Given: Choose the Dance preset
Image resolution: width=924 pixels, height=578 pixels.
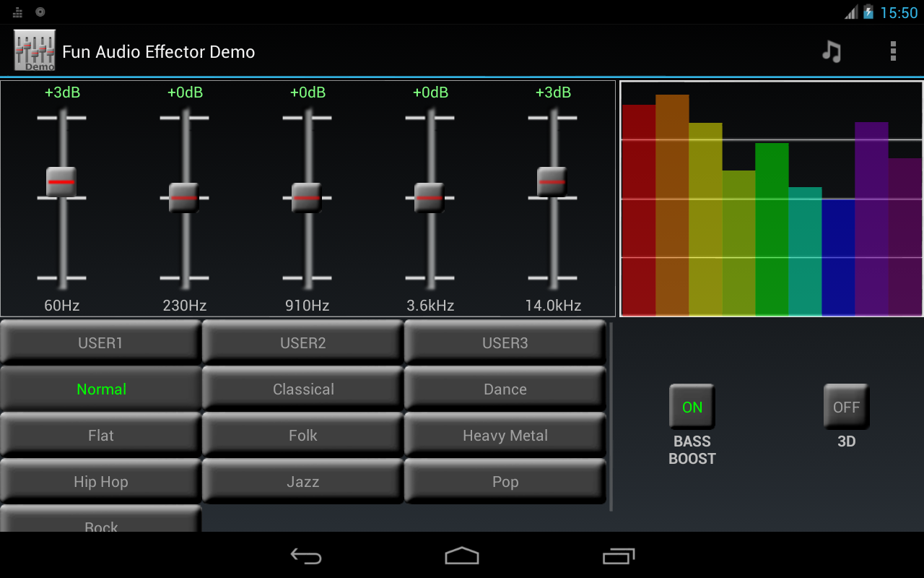Looking at the screenshot, I should click(505, 389).
